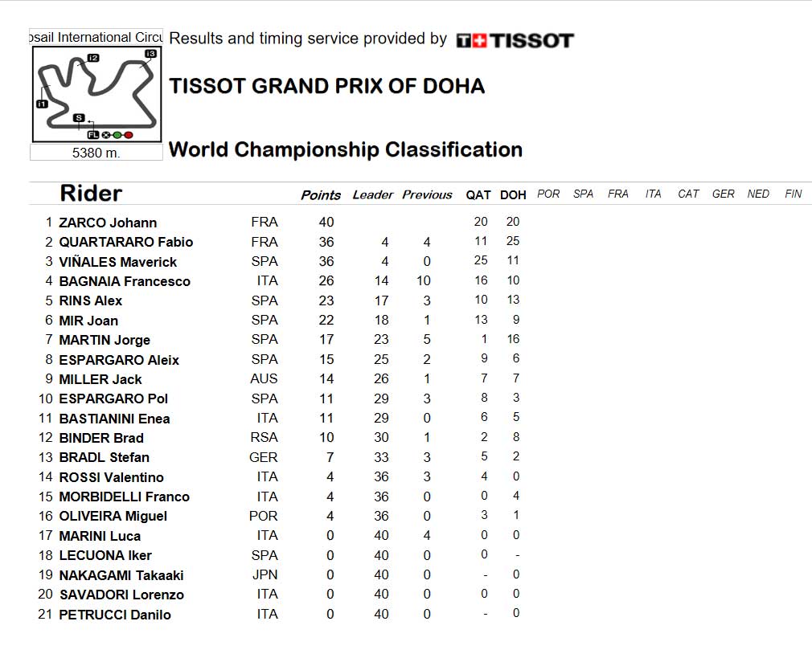812x654 pixels.
Task: Click the I2 sector marker on circuit map
Action: (93, 57)
